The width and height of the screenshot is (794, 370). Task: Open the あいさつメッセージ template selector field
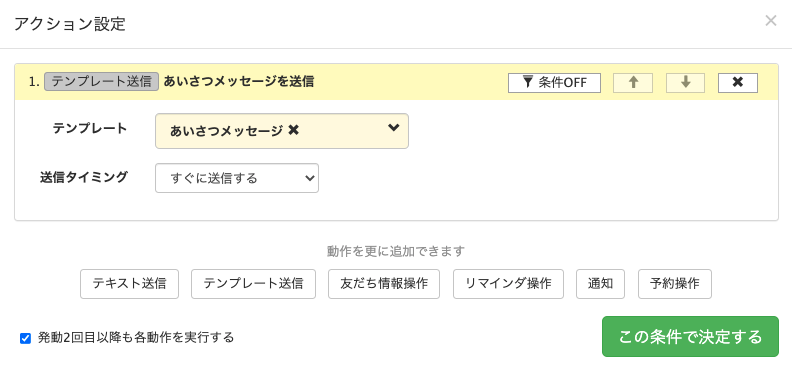(x=282, y=131)
